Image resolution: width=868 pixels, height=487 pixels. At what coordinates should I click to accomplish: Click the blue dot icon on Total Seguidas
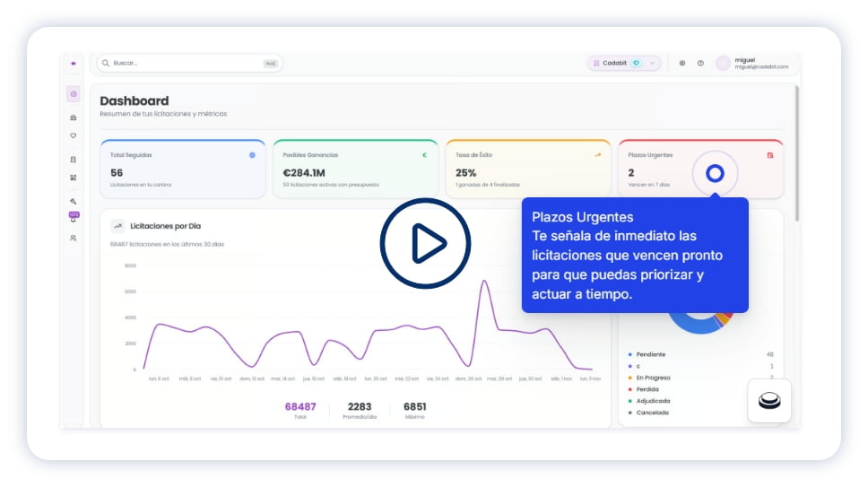pyautogui.click(x=253, y=155)
